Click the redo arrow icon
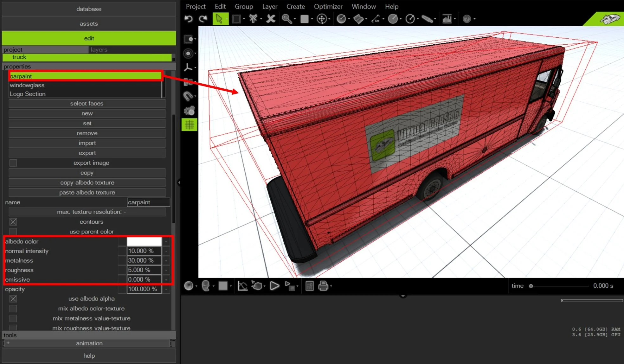Viewport: 624px width, 364px height. coord(203,19)
